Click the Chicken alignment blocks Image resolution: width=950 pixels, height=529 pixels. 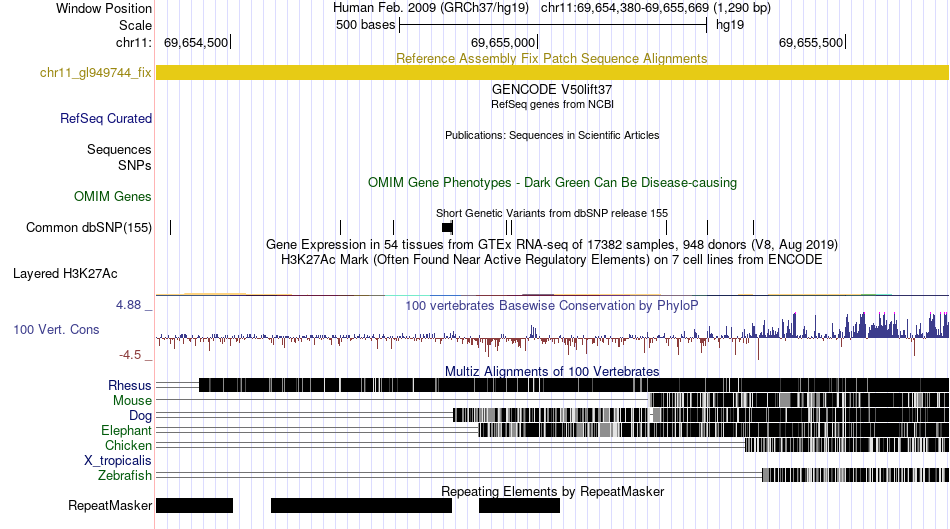[846, 445]
